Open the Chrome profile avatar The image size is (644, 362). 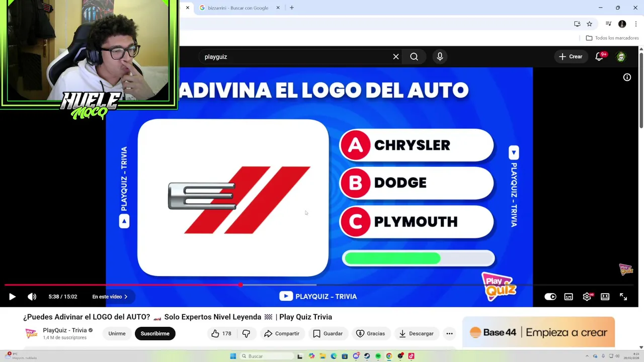(x=622, y=24)
